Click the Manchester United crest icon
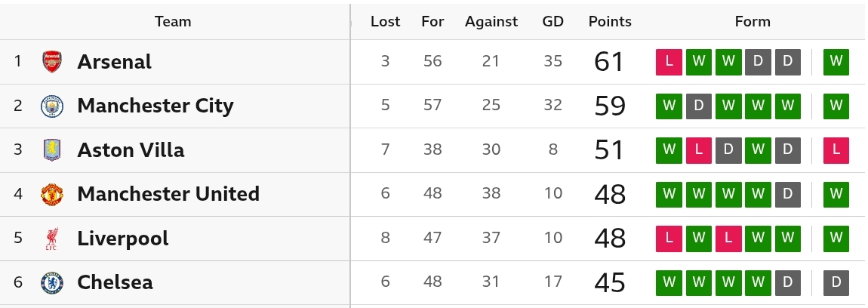This screenshot has width=868, height=308. click(x=52, y=194)
